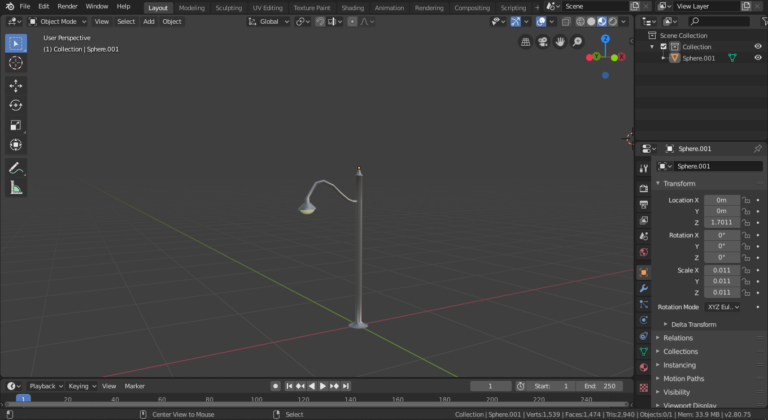
Task: Open the Modifiers wrench properties tab
Action: [644, 288]
